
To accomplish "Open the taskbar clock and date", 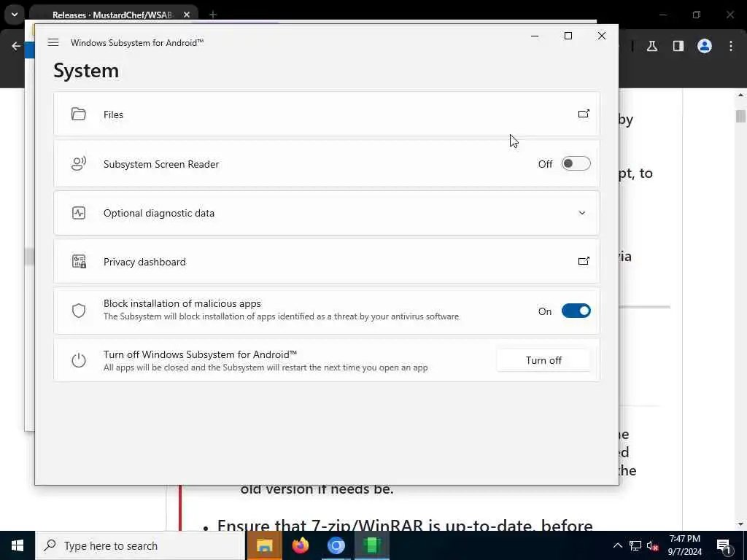I will click(x=684, y=545).
